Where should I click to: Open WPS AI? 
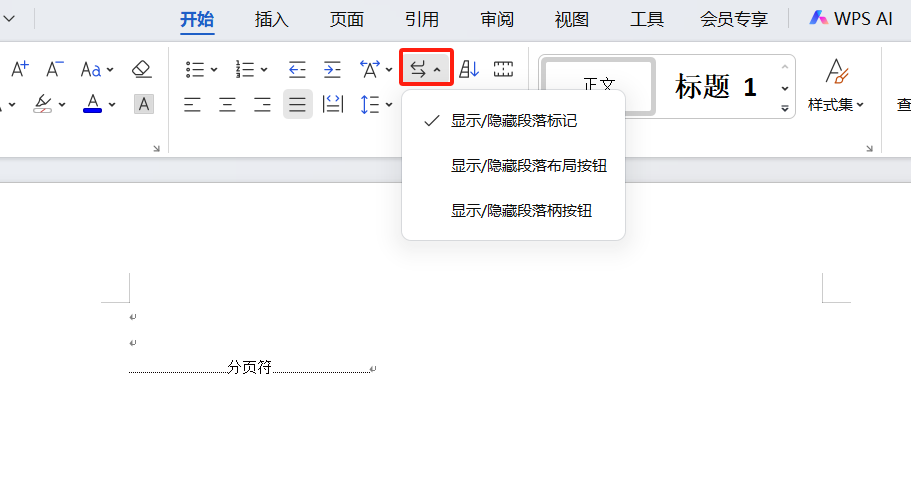tap(850, 18)
